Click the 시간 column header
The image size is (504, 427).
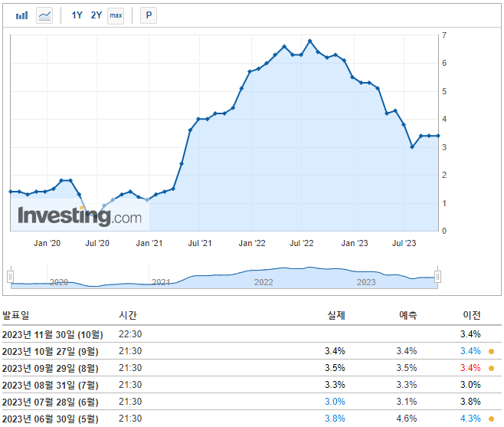point(128,315)
